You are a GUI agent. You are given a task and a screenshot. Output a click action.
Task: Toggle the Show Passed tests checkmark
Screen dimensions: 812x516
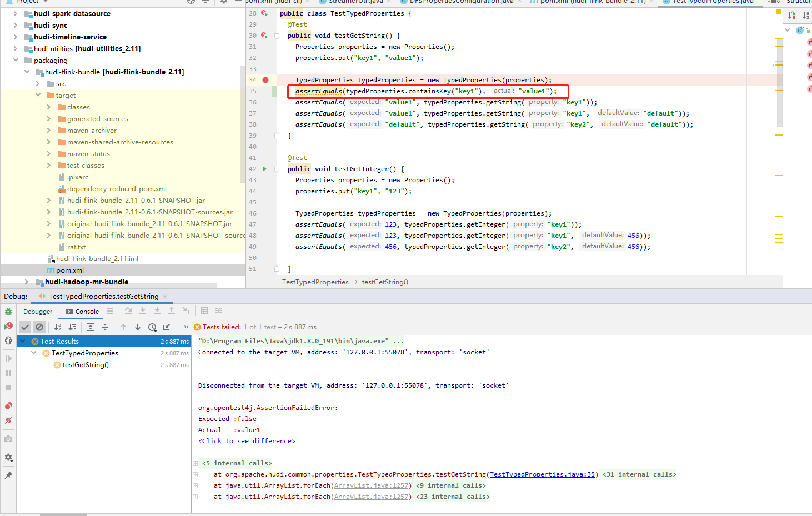(25, 327)
